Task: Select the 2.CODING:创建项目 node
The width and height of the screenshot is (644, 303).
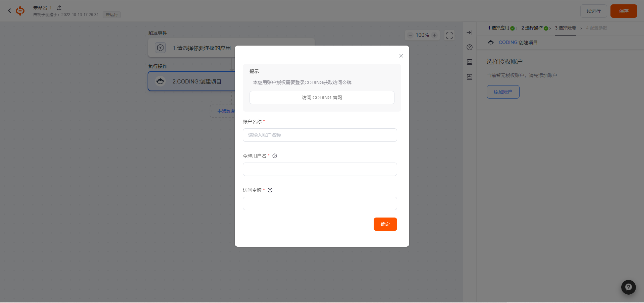Action: (192, 81)
